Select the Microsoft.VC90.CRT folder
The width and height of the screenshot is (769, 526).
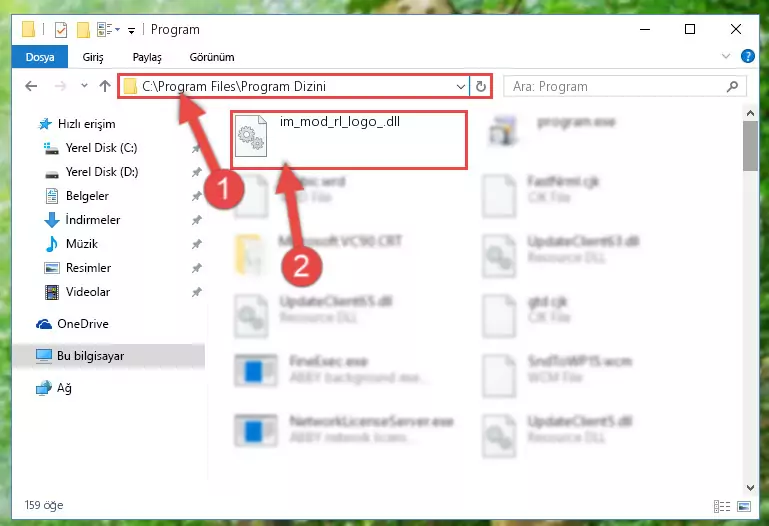(340, 241)
